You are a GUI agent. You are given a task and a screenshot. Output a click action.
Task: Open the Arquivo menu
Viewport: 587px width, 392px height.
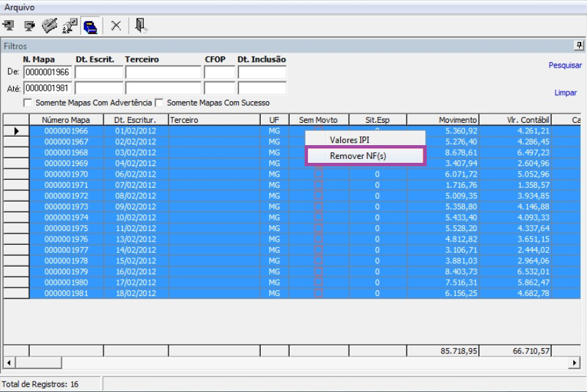pyautogui.click(x=19, y=7)
